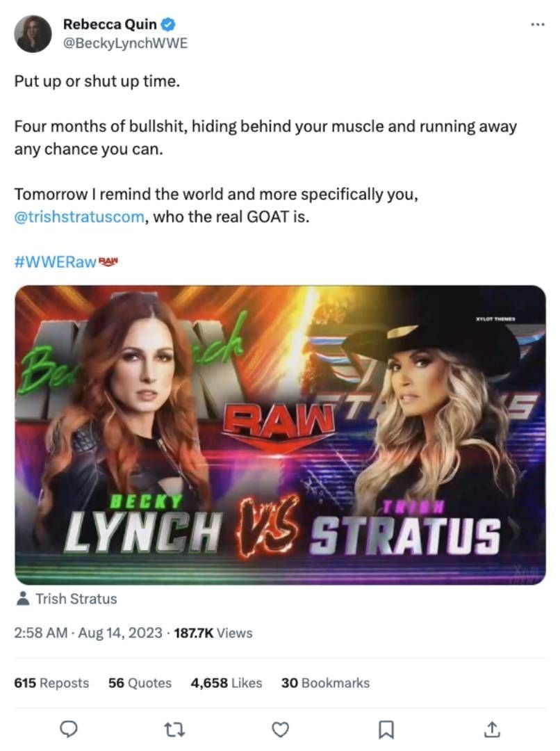
Task: Open the three-dot more options menu
Action: (x=537, y=24)
